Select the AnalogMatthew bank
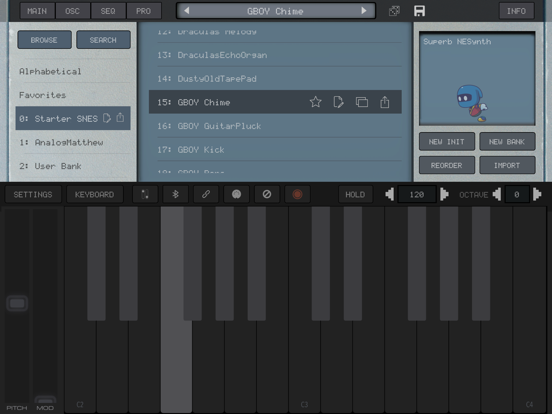Screen dimensions: 552x414 (73, 142)
